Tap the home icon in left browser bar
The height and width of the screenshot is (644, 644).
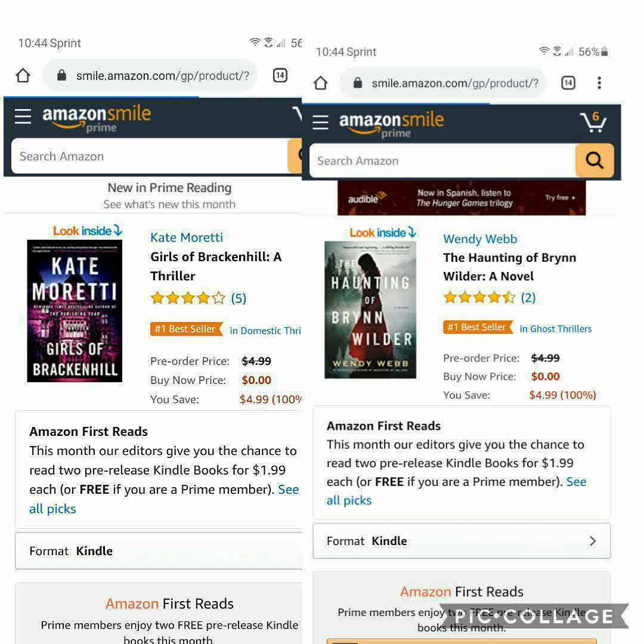(x=23, y=75)
